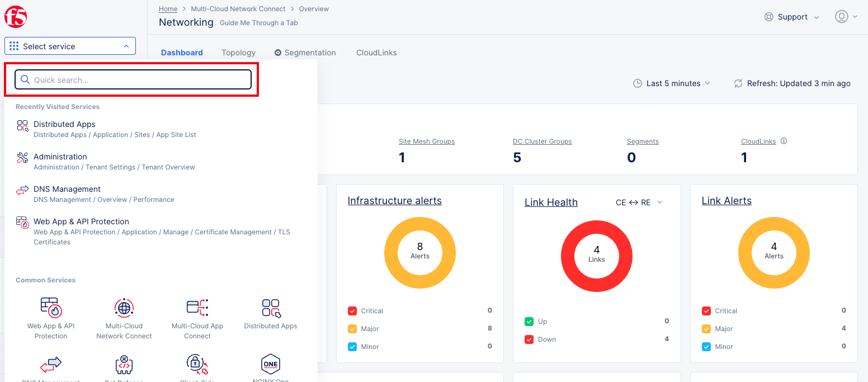This screenshot has width=868, height=382.
Task: Expand the CE↔RE selector in Link Health
Action: (x=639, y=202)
